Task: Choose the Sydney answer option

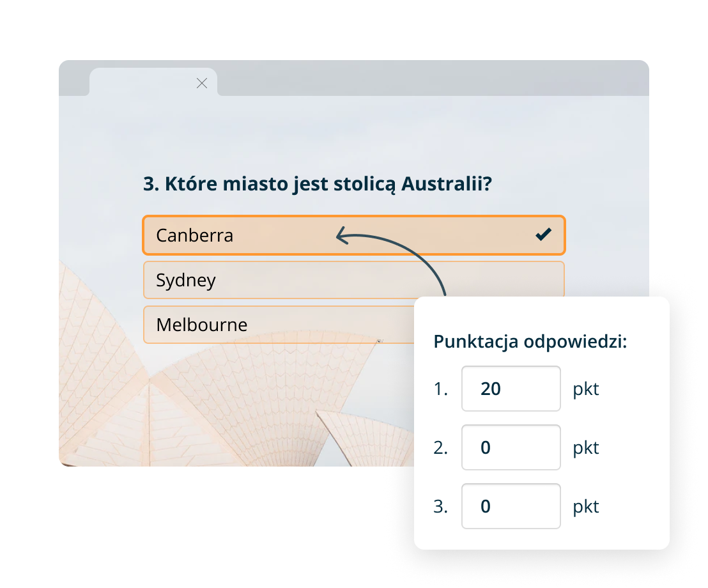Action: (x=353, y=280)
